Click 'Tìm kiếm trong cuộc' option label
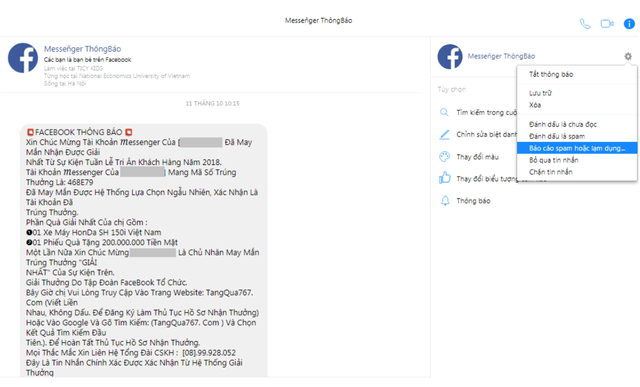The height and width of the screenshot is (387, 640). (x=487, y=112)
